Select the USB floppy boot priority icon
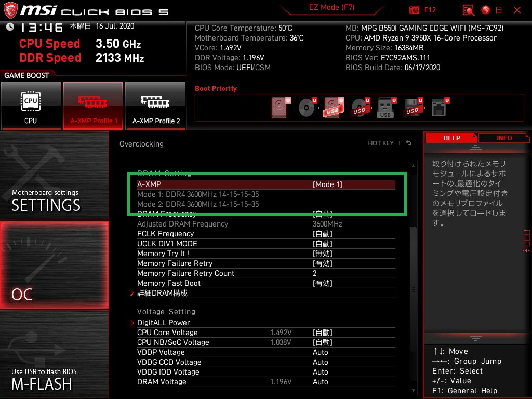The width and height of the screenshot is (532, 399). (413, 108)
